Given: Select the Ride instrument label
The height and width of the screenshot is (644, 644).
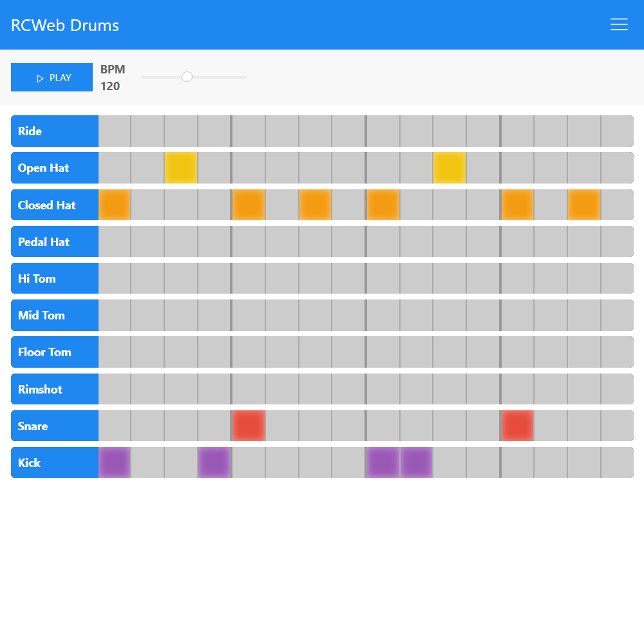Looking at the screenshot, I should [x=54, y=131].
